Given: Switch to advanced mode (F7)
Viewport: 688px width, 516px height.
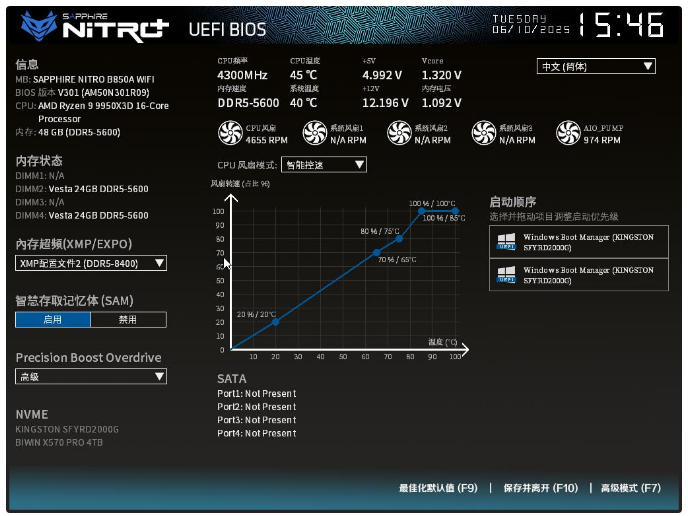Looking at the screenshot, I should (x=630, y=488).
